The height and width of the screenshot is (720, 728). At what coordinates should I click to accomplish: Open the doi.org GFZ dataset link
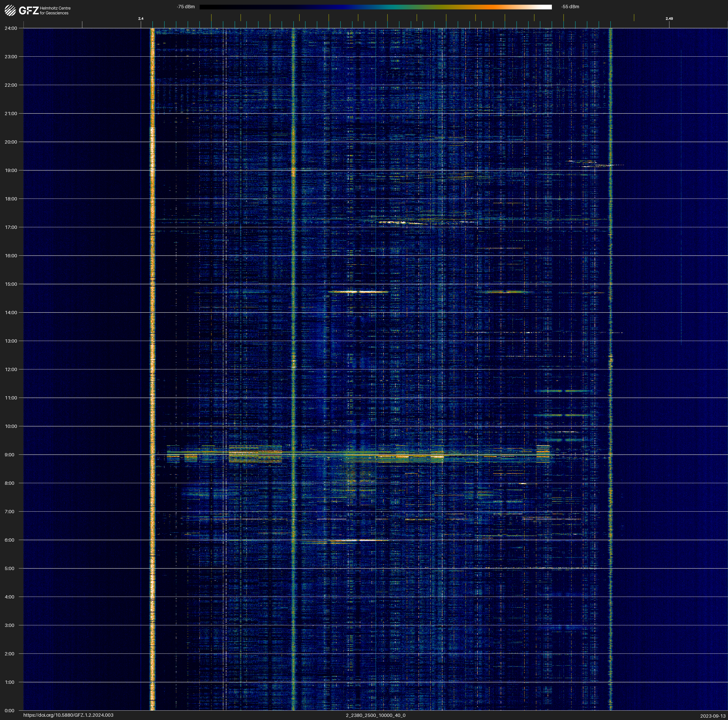tap(68, 715)
